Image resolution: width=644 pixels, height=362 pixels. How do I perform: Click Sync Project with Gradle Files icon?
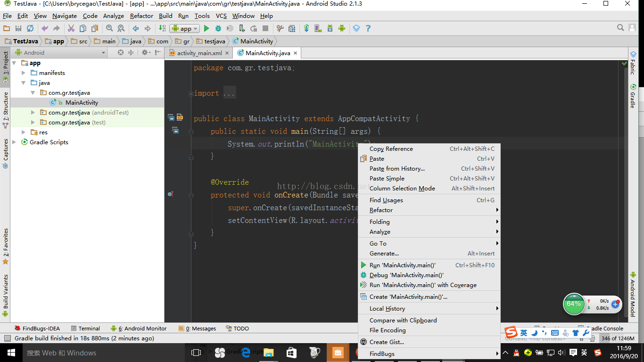306,28
